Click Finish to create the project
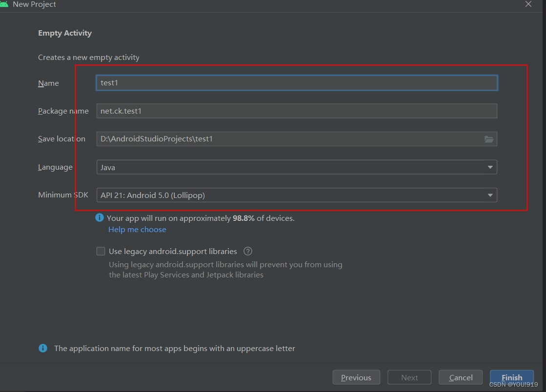This screenshot has width=546, height=392. [x=512, y=377]
